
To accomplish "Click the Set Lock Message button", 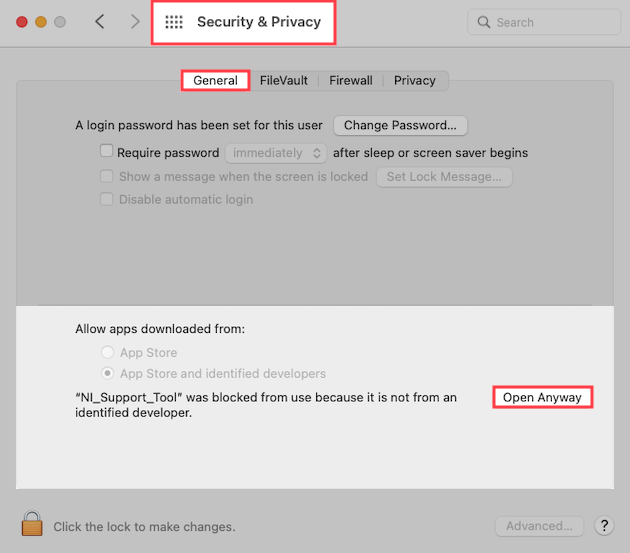I will point(444,176).
